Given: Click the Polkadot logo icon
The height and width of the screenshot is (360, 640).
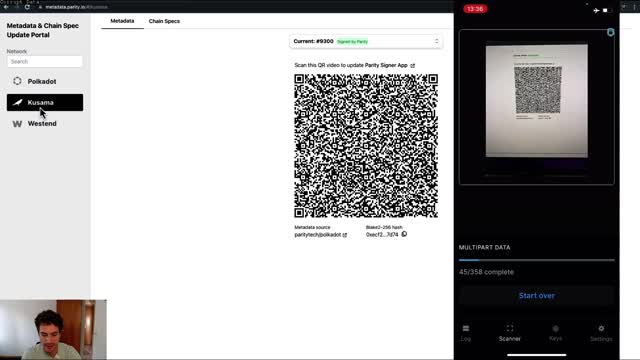Looking at the screenshot, I should coord(17,81).
